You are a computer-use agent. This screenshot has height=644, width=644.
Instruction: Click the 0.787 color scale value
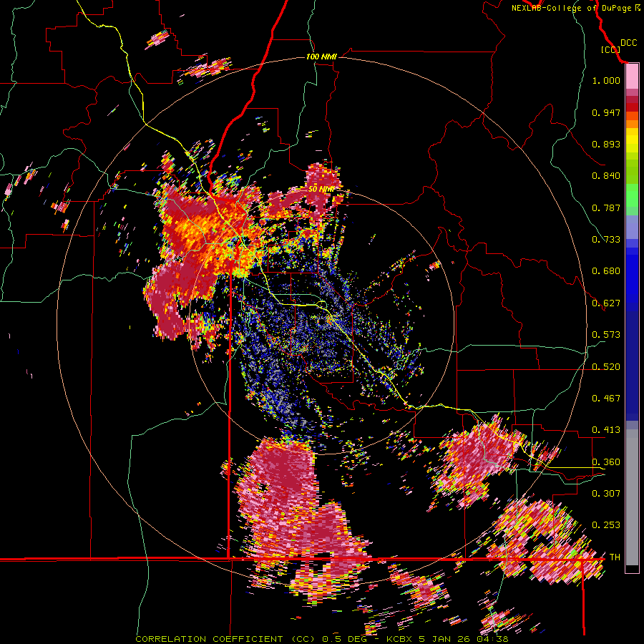tap(606, 208)
